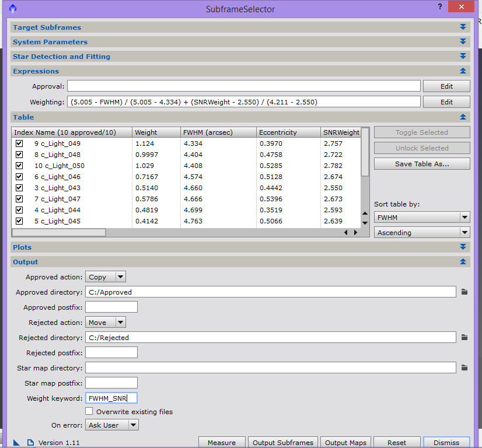Open the Approved action Copy dropdown
This screenshot has height=448, width=482.
[x=106, y=277]
